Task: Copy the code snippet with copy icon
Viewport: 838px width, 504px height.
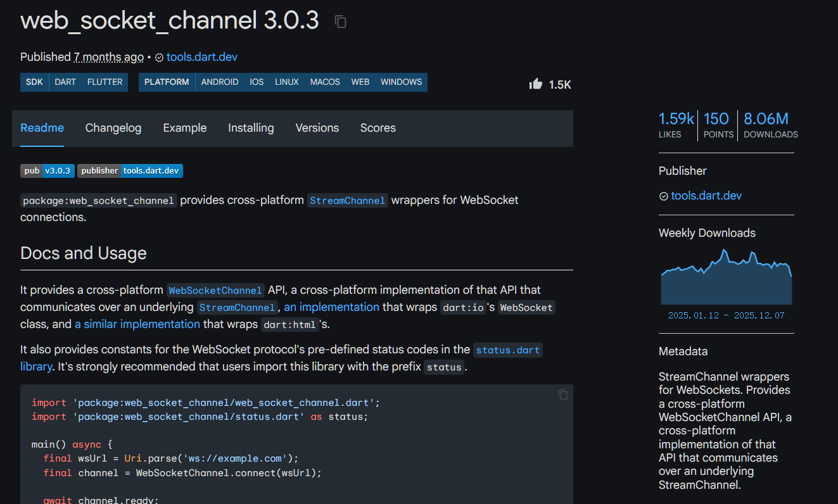Action: point(562,394)
